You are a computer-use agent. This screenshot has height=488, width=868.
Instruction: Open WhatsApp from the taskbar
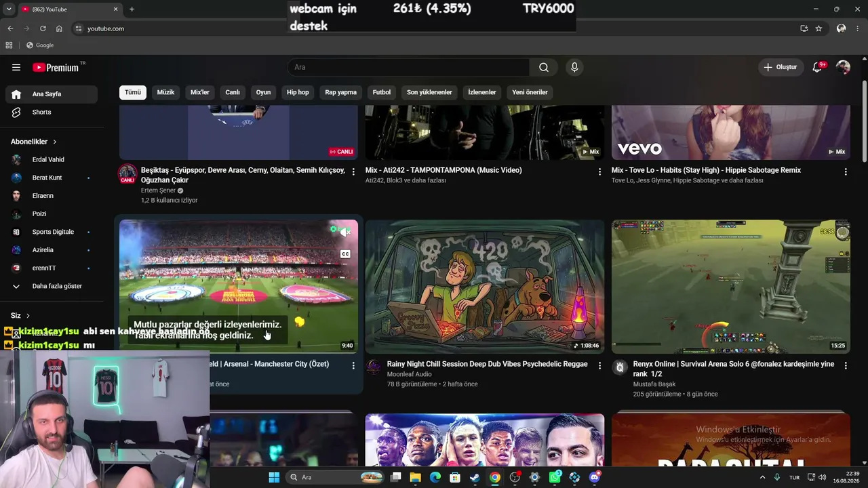click(x=555, y=477)
